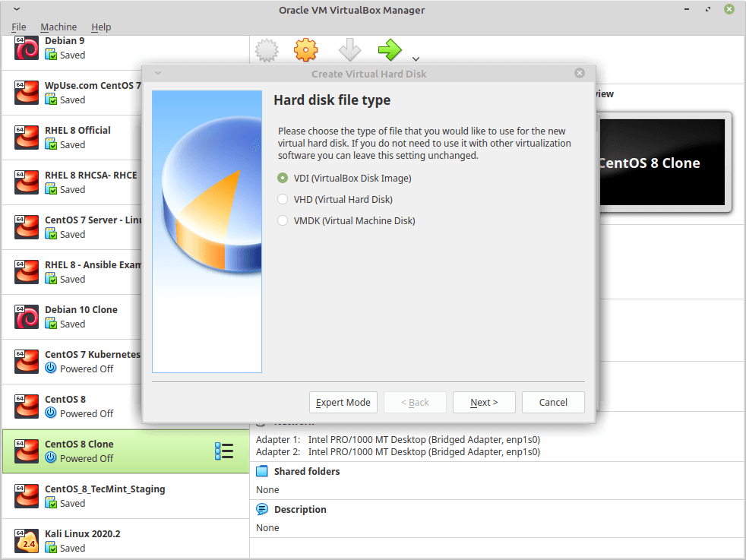Click the greyed-out Back button
Screen dimensions: 746x560
point(415,403)
